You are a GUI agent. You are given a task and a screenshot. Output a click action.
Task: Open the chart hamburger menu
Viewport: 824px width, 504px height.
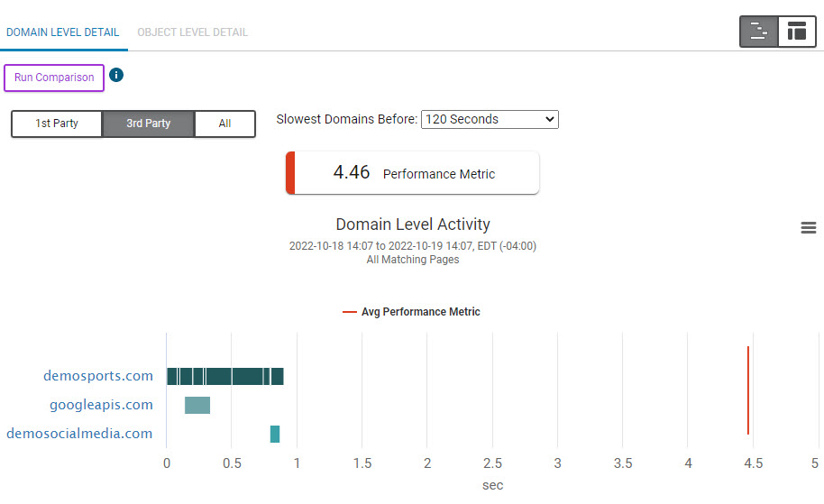coord(808,228)
